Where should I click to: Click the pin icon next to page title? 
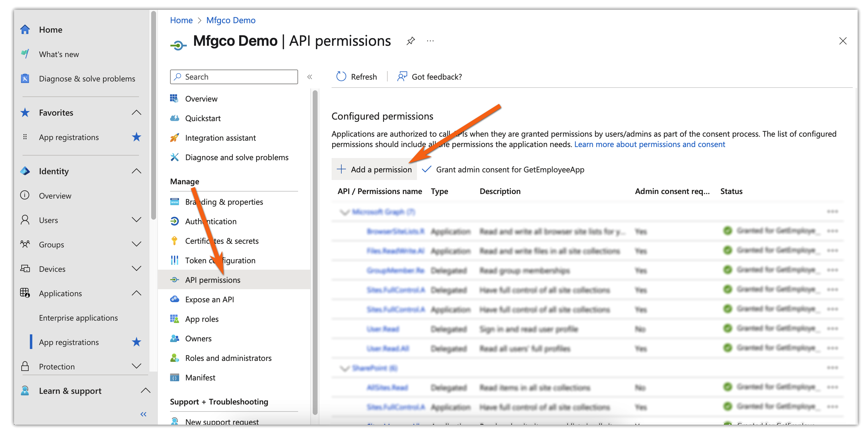(x=411, y=41)
